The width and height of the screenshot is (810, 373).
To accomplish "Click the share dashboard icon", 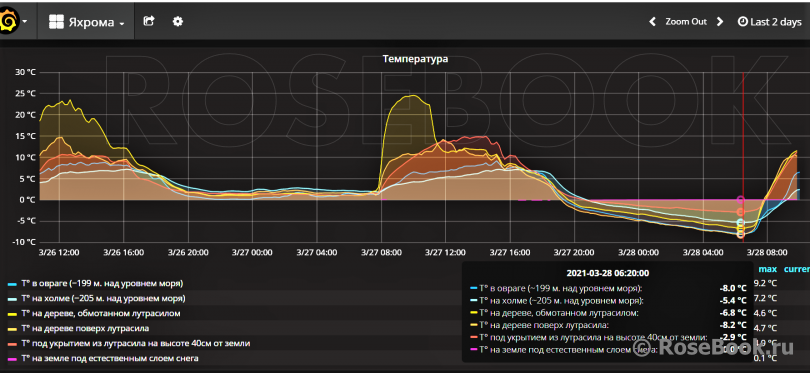I will (149, 21).
